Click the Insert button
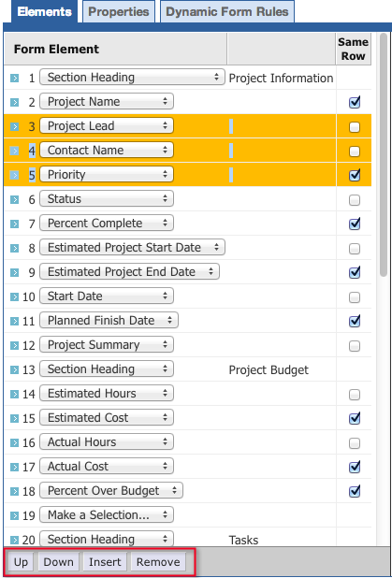 click(x=105, y=562)
